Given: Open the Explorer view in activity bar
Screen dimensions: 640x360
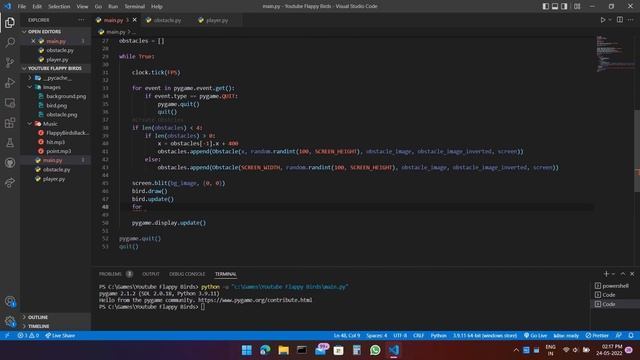Looking at the screenshot, I should tap(10, 22).
